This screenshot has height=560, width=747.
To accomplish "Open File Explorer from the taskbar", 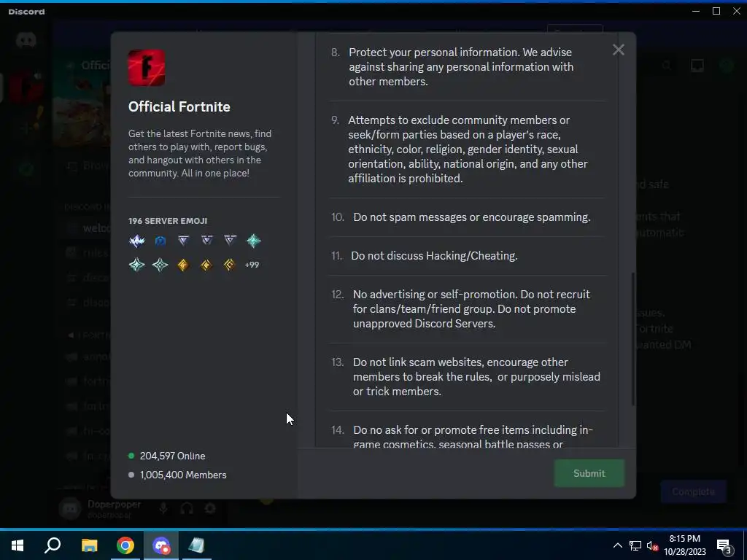I will [x=89, y=545].
